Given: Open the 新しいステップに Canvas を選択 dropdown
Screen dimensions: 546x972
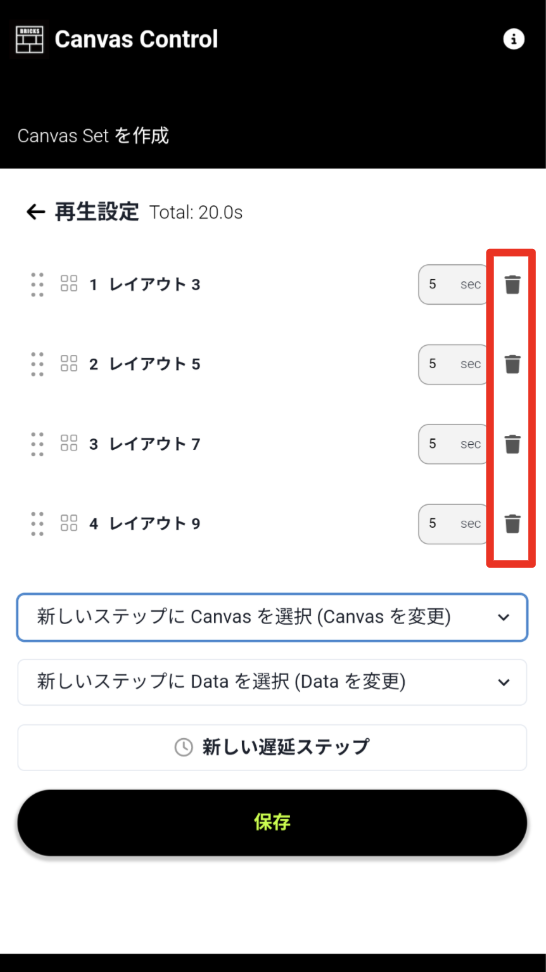Looking at the screenshot, I should [x=272, y=617].
